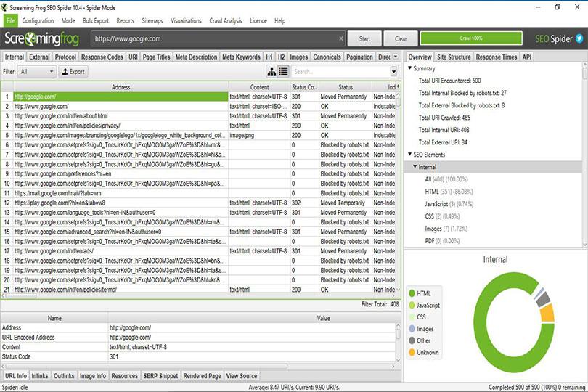Open the Sitemaps menu
This screenshot has width=588, height=392.
(152, 20)
